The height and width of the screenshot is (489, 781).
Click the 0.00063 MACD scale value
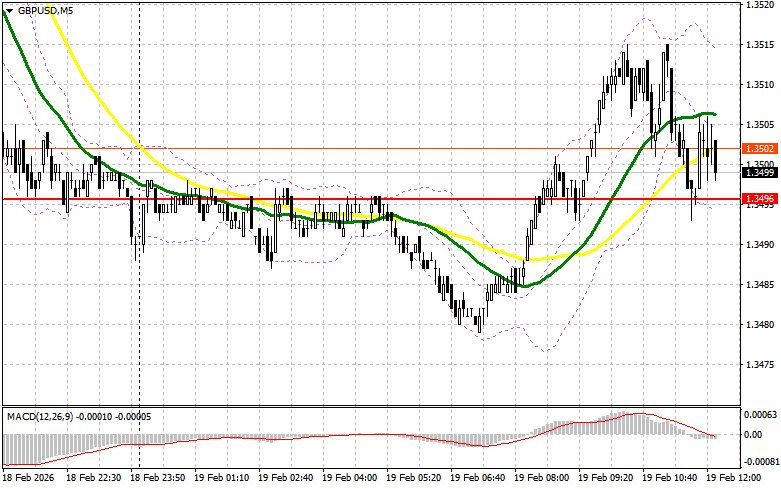pyautogui.click(x=760, y=415)
